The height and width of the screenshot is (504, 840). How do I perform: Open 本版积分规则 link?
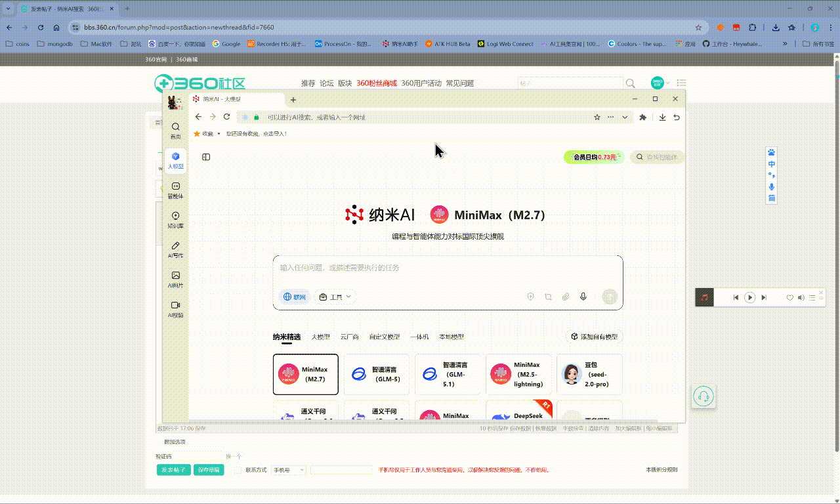(661, 470)
